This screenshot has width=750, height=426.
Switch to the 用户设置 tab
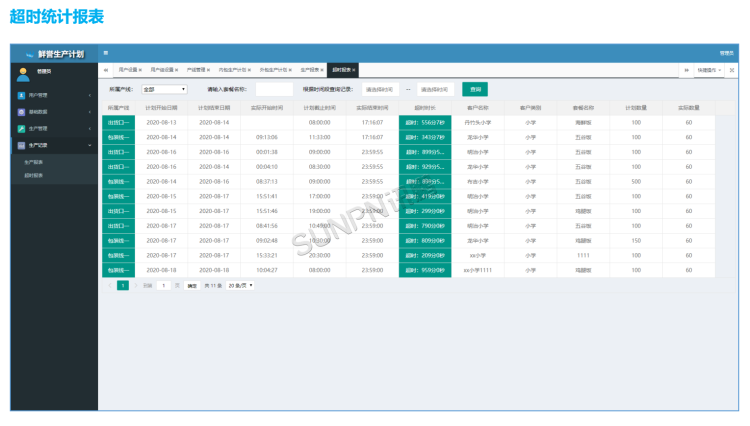pos(128,70)
